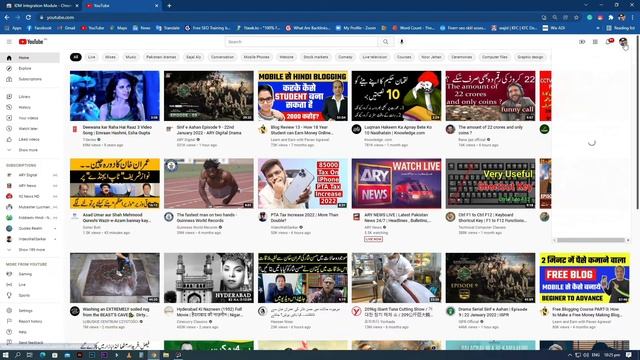The width and height of the screenshot is (640, 360).
Task: Open Windows Start menu
Action: [6, 355]
